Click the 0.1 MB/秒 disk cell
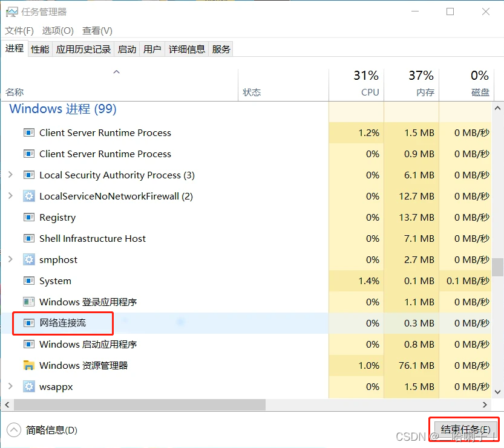The width and height of the screenshot is (504, 448). (465, 281)
